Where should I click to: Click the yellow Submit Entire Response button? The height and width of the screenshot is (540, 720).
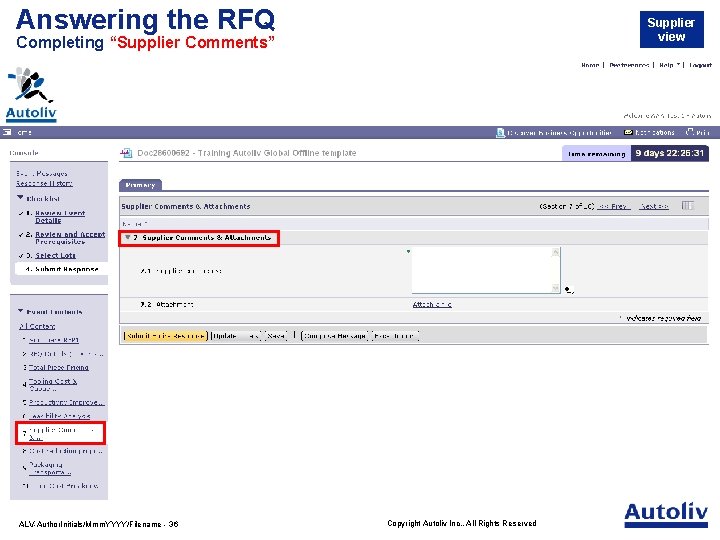[166, 336]
